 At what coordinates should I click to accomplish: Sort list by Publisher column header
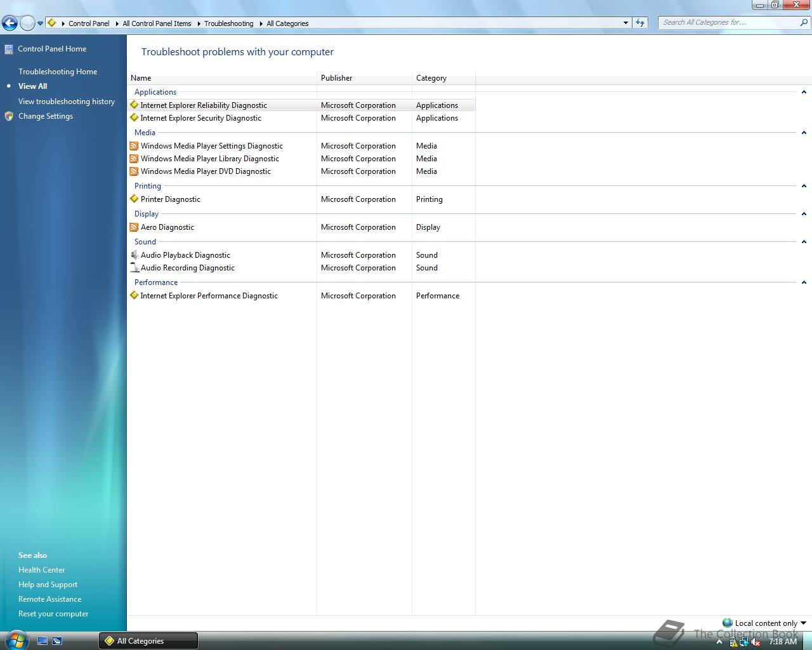click(365, 78)
